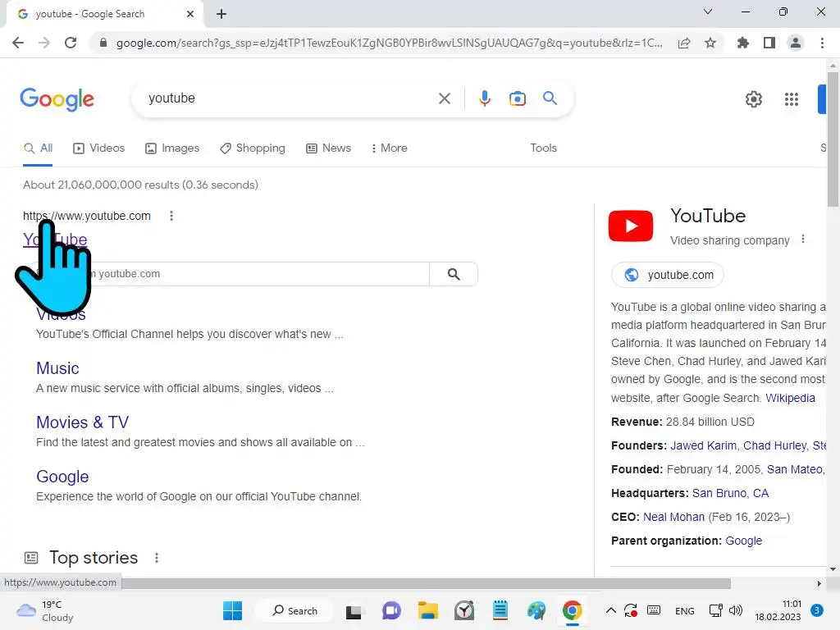Screen dimensions: 840x630
Task: Open the San Mateo link
Action: (794, 469)
